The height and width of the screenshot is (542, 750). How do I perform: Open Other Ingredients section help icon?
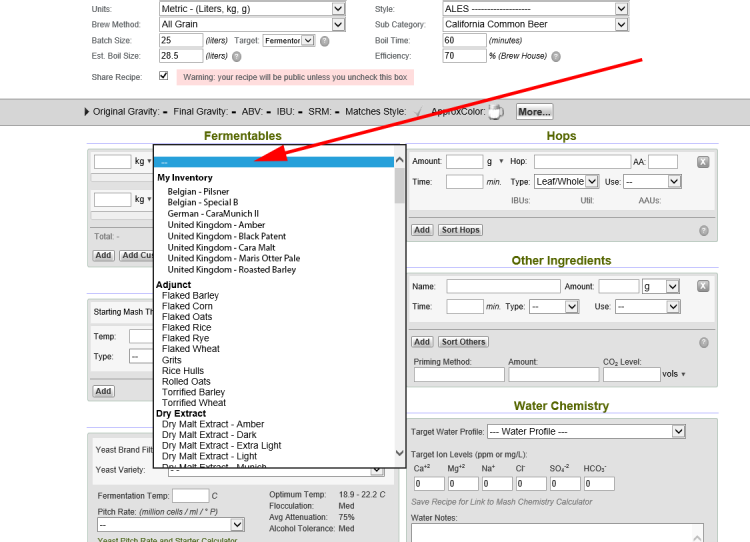click(704, 342)
